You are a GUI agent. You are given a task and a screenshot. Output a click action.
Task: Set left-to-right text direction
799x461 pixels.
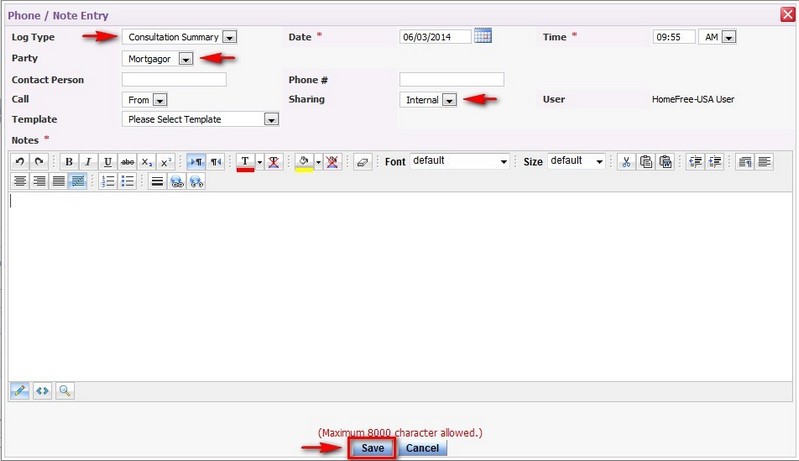pyautogui.click(x=196, y=162)
